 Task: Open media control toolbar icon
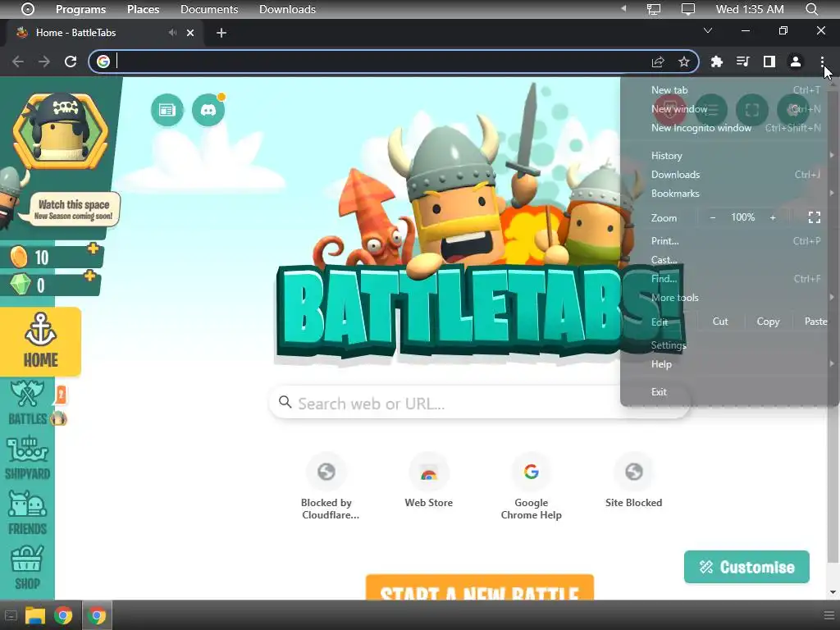tap(742, 62)
